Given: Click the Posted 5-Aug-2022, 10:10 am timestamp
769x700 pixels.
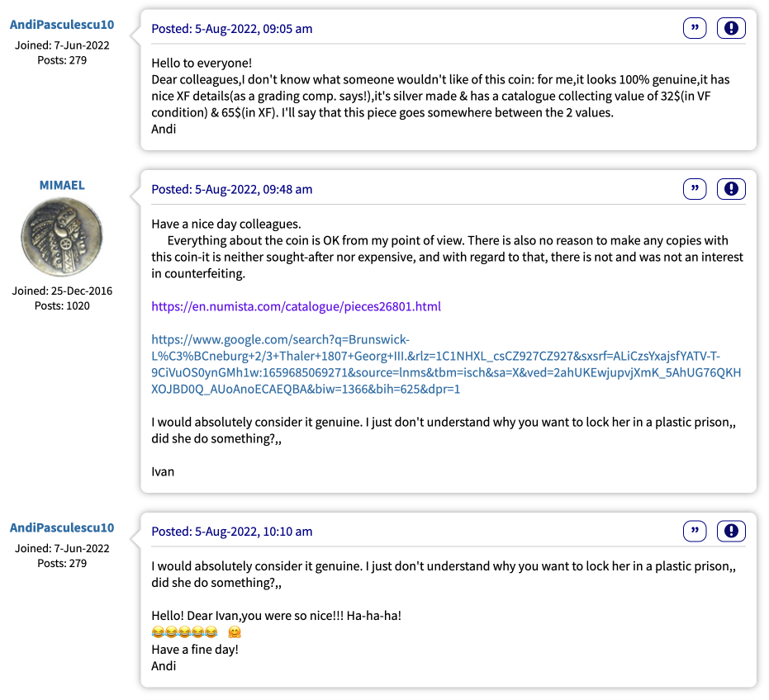Looking at the screenshot, I should pos(231,532).
